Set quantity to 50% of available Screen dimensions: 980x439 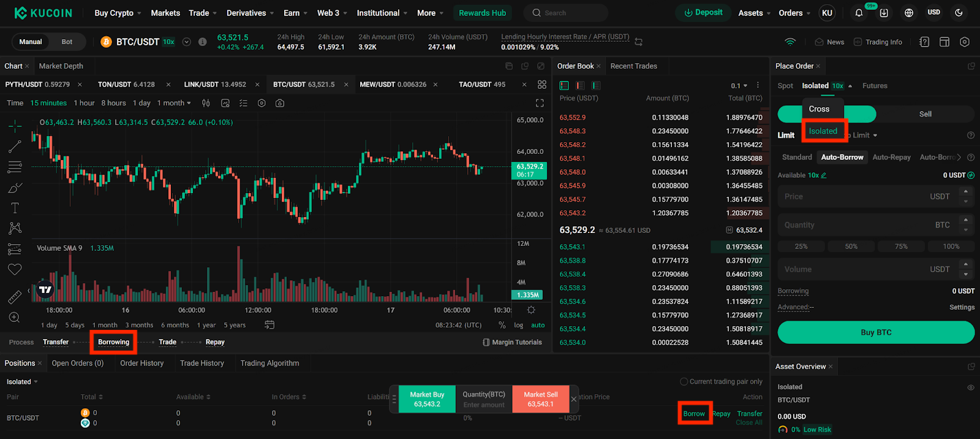851,246
